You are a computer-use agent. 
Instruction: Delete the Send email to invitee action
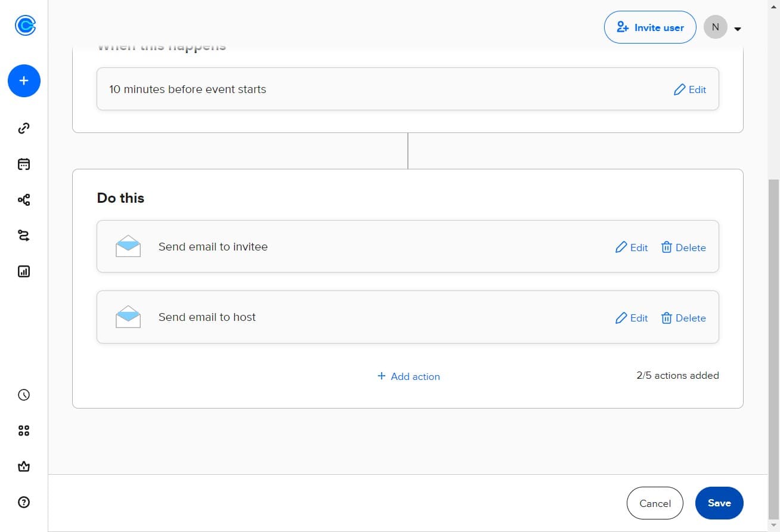click(x=683, y=248)
